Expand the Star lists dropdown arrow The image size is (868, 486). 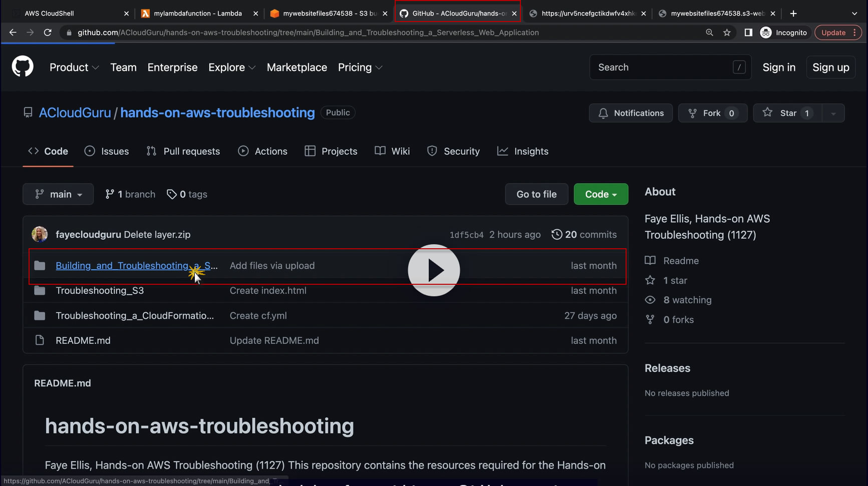(x=833, y=113)
